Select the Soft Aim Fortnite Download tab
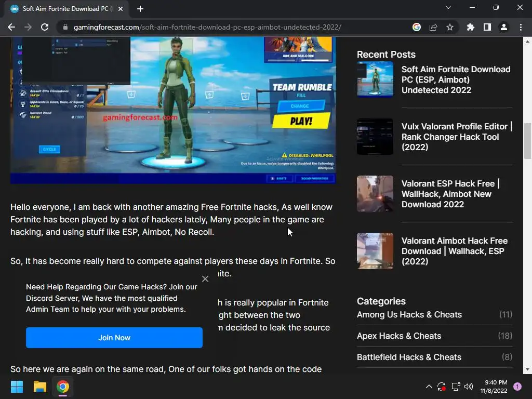Viewport: 532px width, 399px height. point(66,9)
